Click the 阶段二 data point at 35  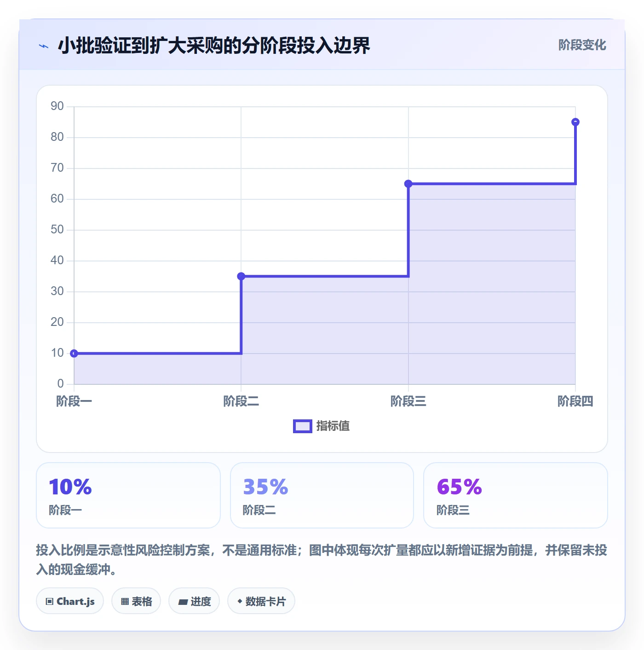tap(241, 276)
